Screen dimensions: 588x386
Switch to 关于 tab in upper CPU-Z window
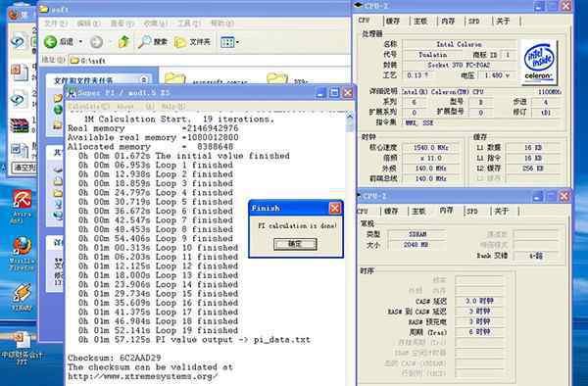click(503, 22)
